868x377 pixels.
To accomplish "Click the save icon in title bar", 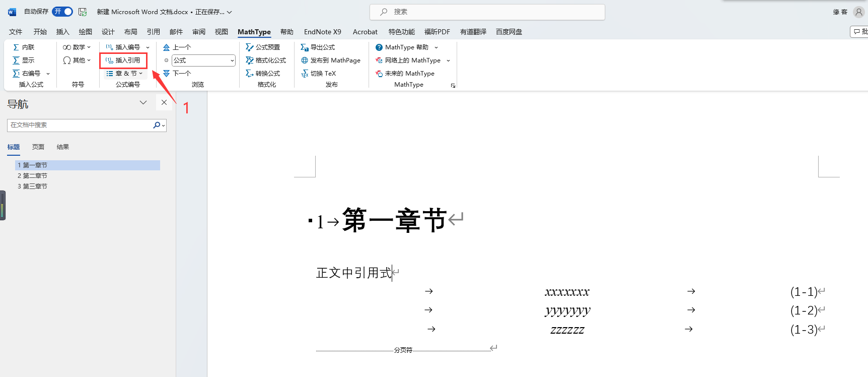I will (83, 12).
